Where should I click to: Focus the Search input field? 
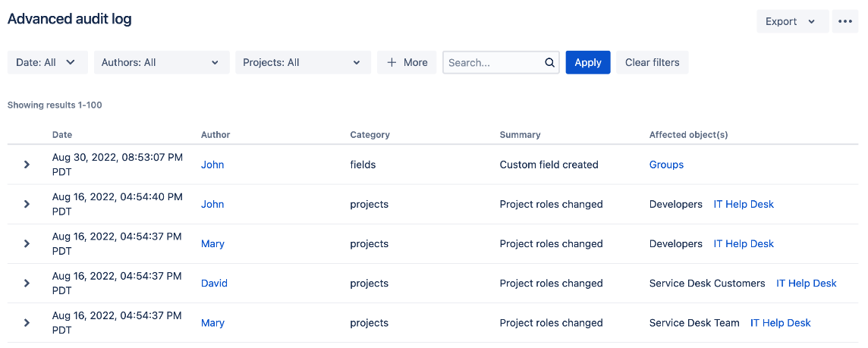pos(495,62)
